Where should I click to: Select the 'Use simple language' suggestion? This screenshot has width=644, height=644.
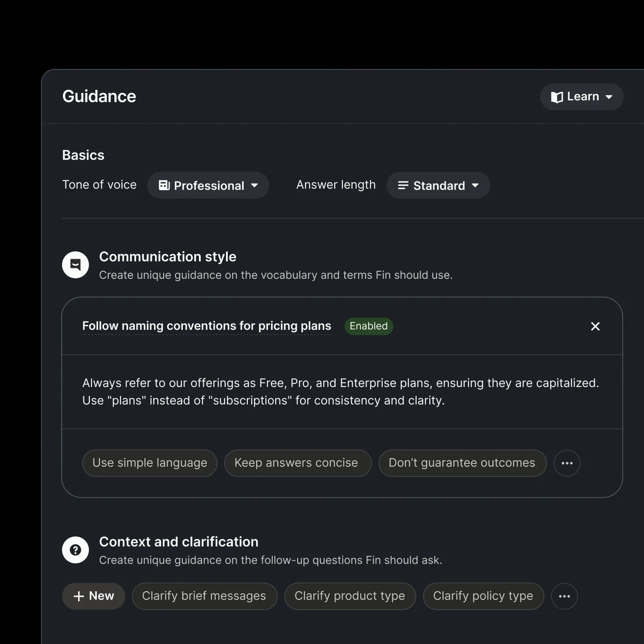point(150,463)
